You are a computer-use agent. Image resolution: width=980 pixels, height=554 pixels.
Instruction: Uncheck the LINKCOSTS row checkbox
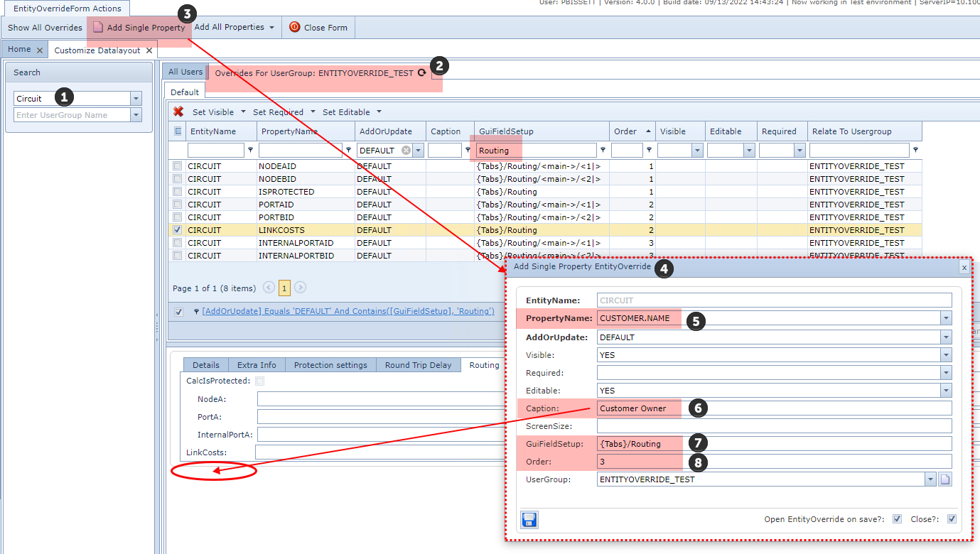coord(177,230)
